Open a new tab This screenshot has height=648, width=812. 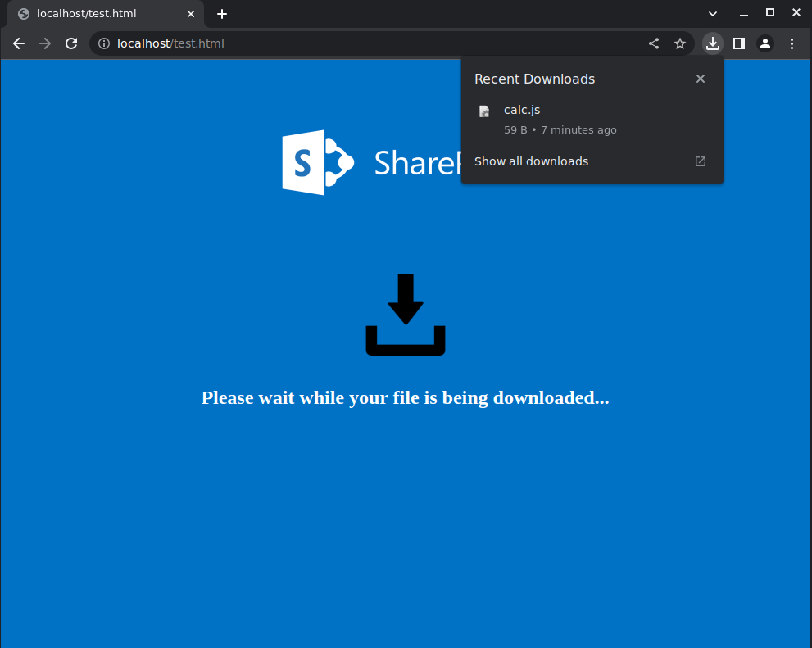click(x=222, y=14)
